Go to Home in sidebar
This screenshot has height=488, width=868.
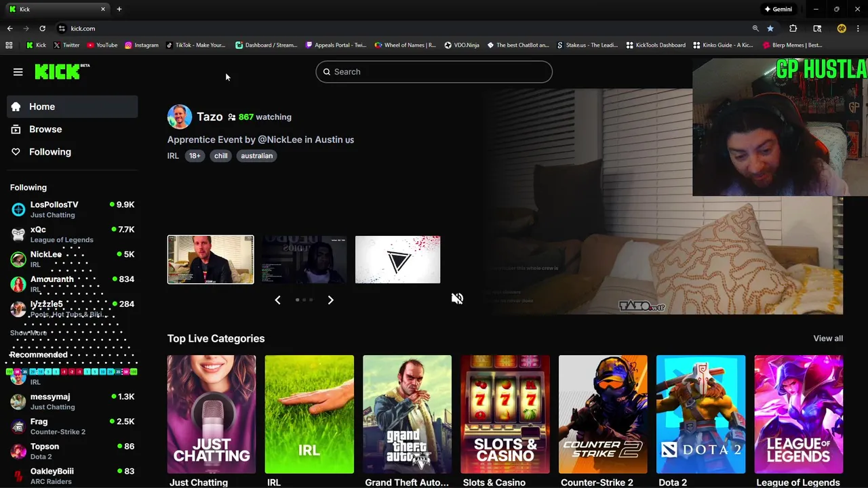click(73, 106)
